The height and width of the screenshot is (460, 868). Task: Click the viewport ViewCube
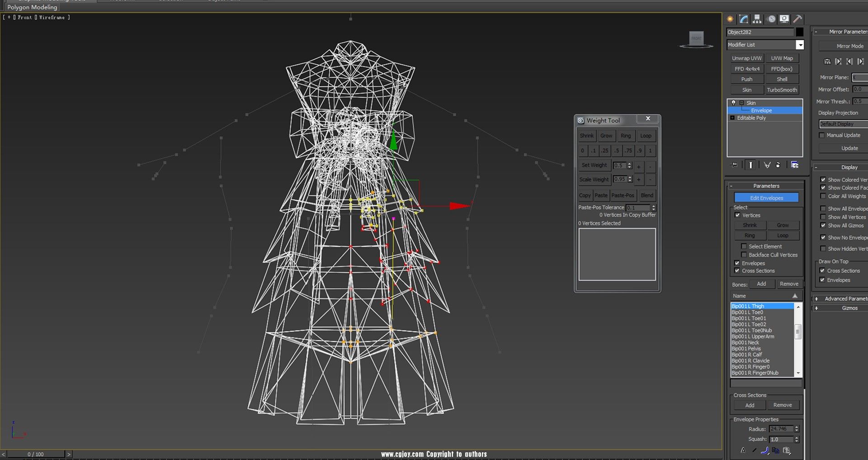coord(696,39)
